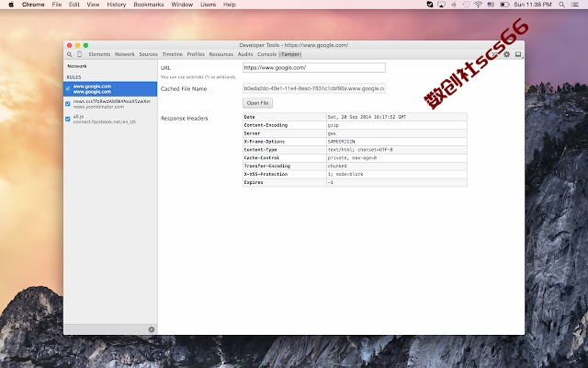Switch to the Console tab

[x=266, y=54]
